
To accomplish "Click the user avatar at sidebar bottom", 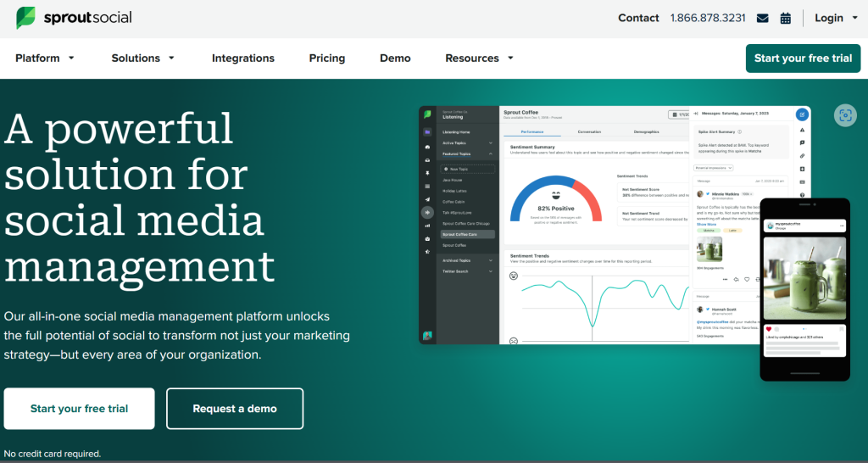I will [x=427, y=336].
